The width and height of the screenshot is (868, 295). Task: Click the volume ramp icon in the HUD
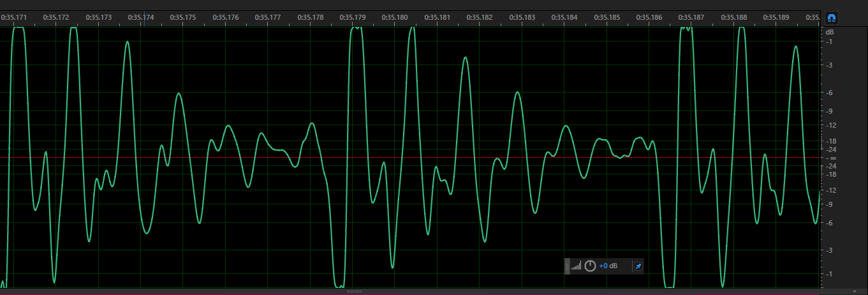576,266
